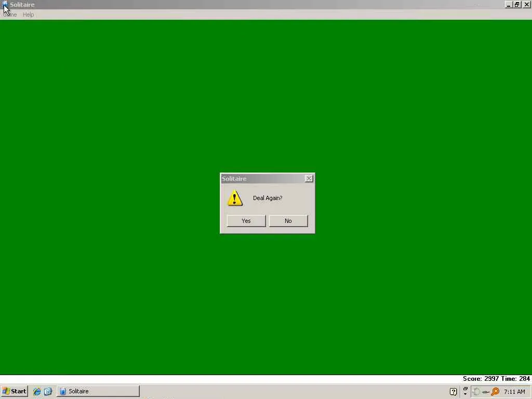The image size is (532, 399).
Task: Click the round gray tray icon
Action: (476, 392)
